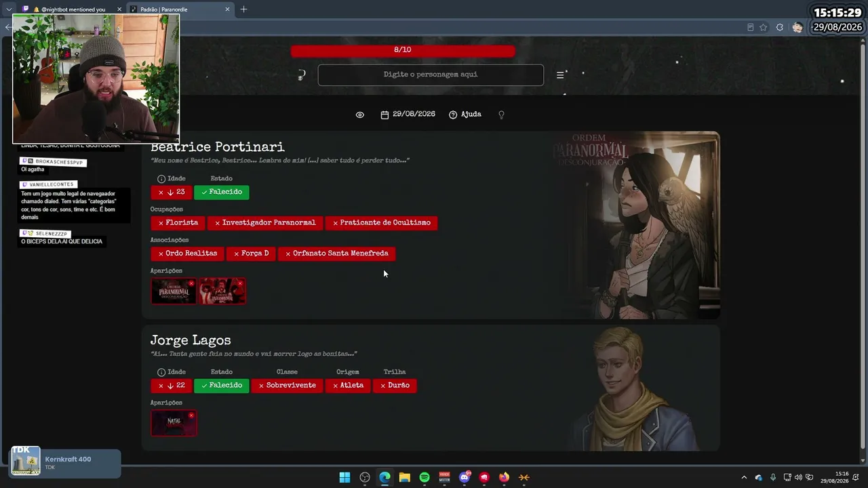Open Beatrice's second appearance thumbnail
Image resolution: width=868 pixels, height=488 pixels.
point(222,291)
